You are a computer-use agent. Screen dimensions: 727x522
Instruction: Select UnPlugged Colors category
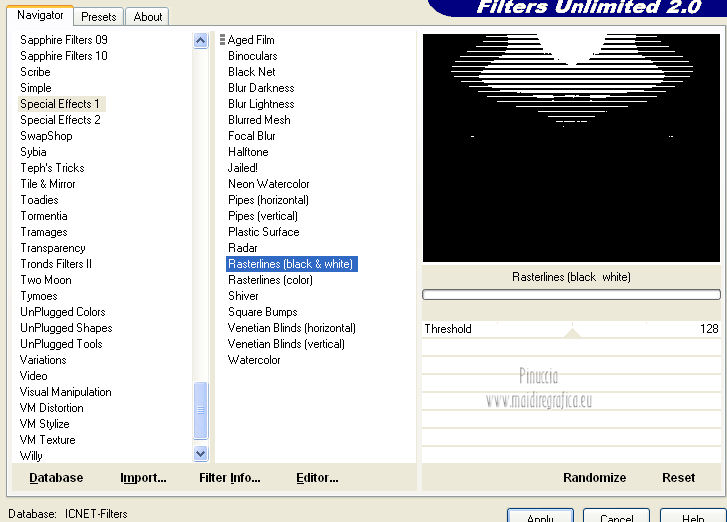tap(63, 312)
